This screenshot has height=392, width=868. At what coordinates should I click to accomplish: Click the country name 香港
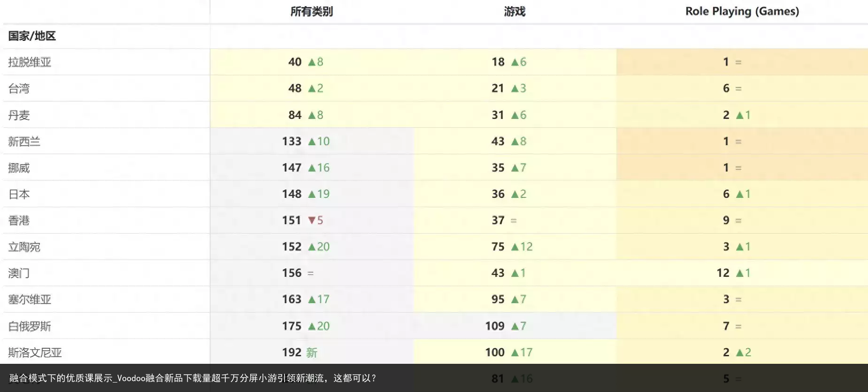(x=19, y=220)
